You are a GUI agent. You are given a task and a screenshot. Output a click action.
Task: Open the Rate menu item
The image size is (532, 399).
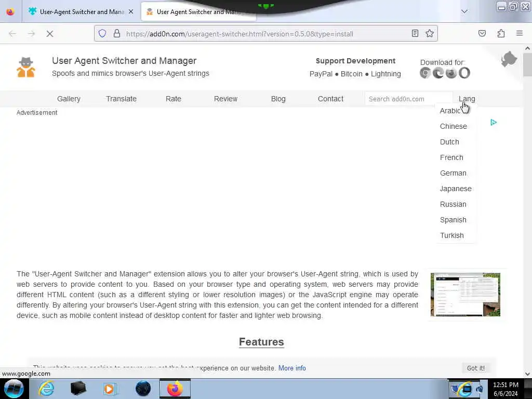[174, 99]
